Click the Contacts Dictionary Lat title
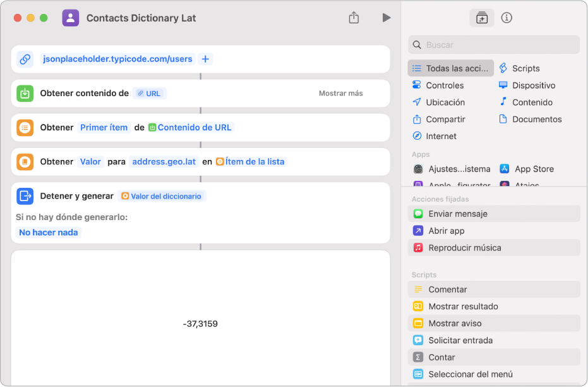588x387 pixels. (x=141, y=18)
